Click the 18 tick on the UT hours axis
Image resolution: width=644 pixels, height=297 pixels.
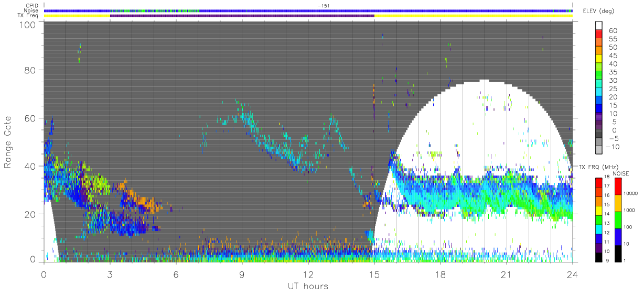pyautogui.click(x=440, y=274)
